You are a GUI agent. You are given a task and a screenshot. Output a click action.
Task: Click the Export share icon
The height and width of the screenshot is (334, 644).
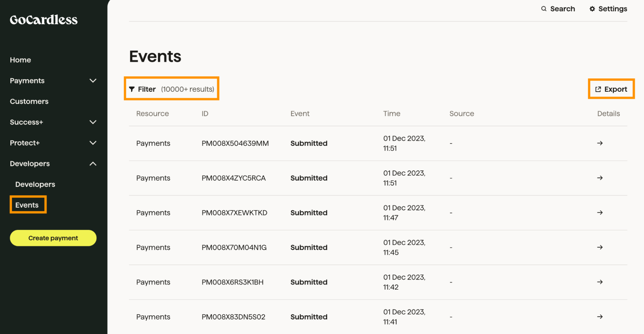[x=598, y=89]
